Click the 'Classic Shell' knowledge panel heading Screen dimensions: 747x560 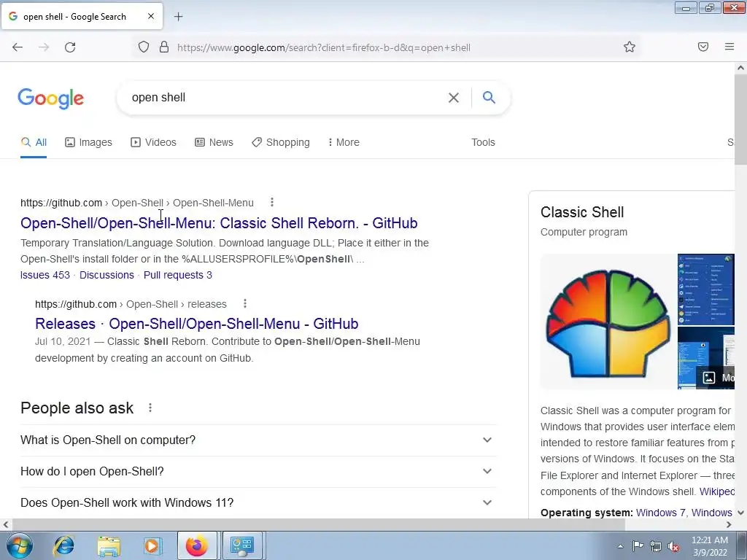582,212
